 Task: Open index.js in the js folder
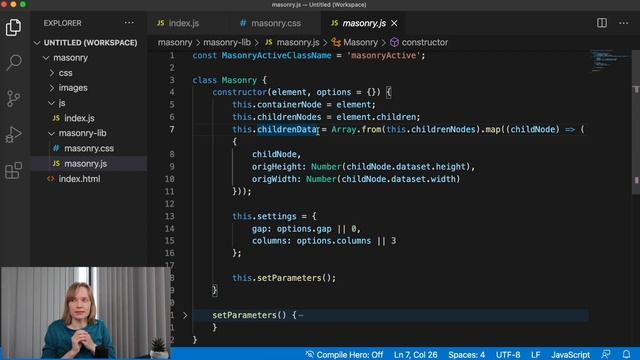pyautogui.click(x=79, y=118)
